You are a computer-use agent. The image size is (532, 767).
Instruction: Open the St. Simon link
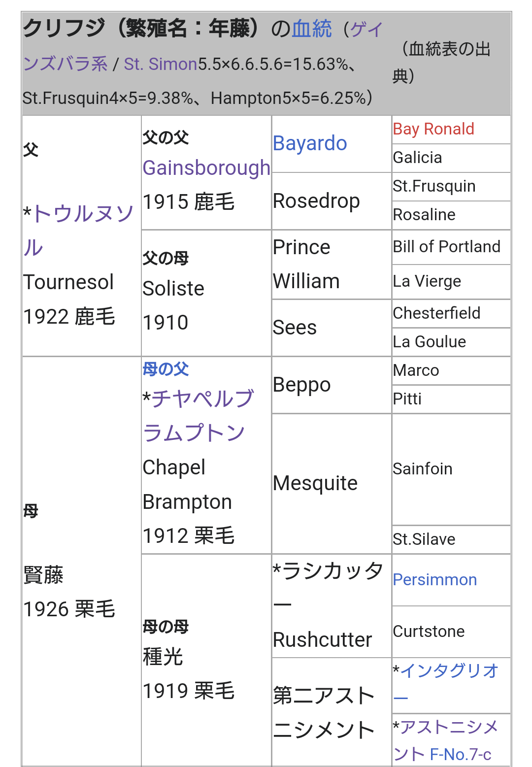click(160, 64)
